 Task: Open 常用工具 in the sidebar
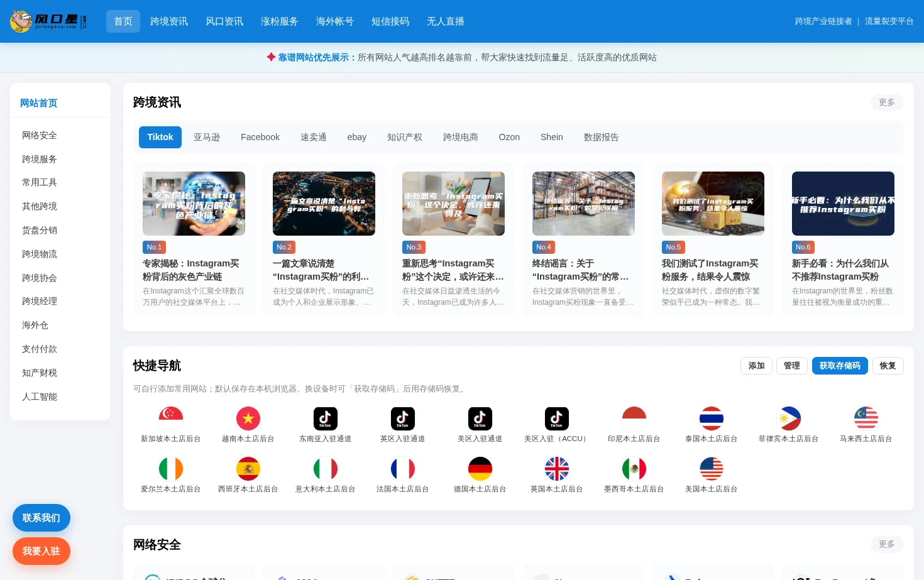[x=40, y=182]
